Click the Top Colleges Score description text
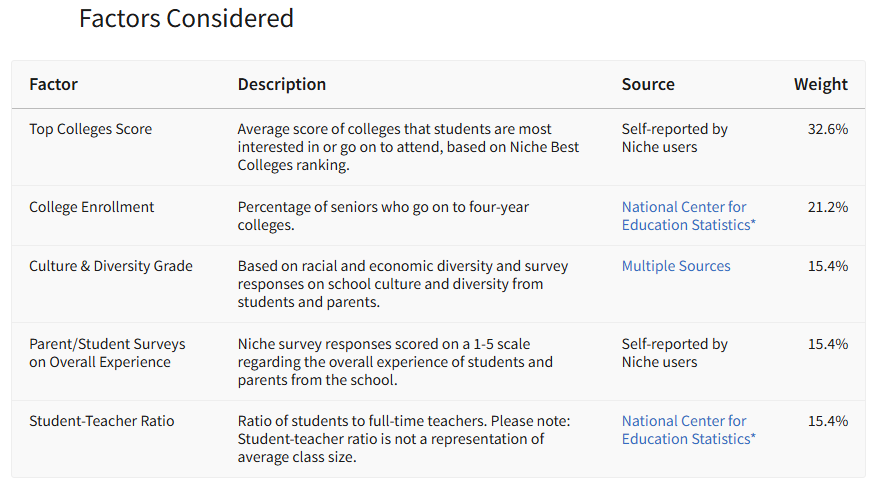 pos(408,147)
